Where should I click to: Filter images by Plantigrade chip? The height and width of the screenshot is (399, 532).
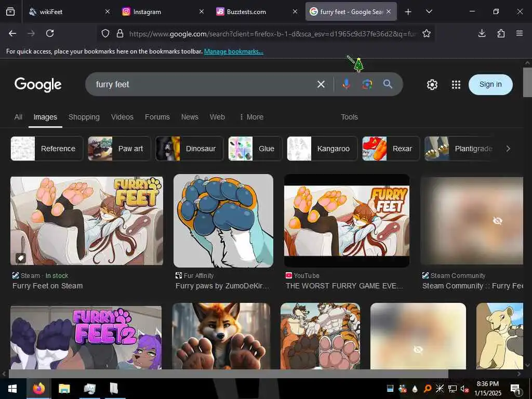click(460, 149)
